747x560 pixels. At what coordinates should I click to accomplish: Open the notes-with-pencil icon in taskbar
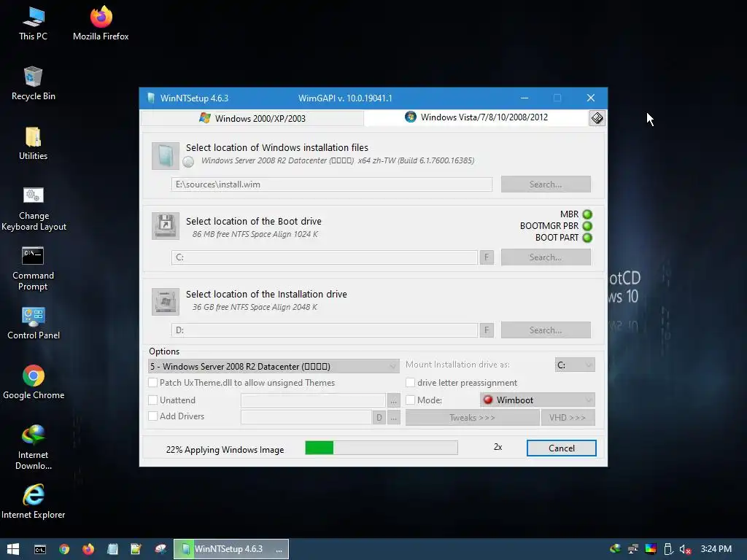(x=136, y=549)
